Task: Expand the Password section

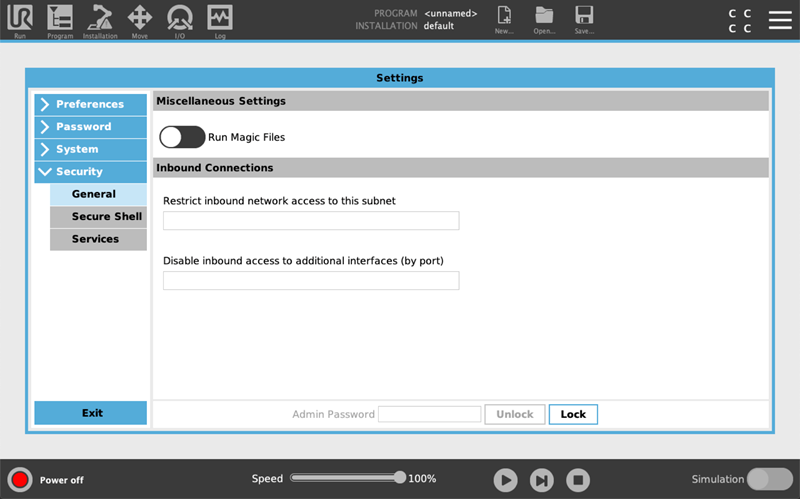Action: pyautogui.click(x=90, y=127)
